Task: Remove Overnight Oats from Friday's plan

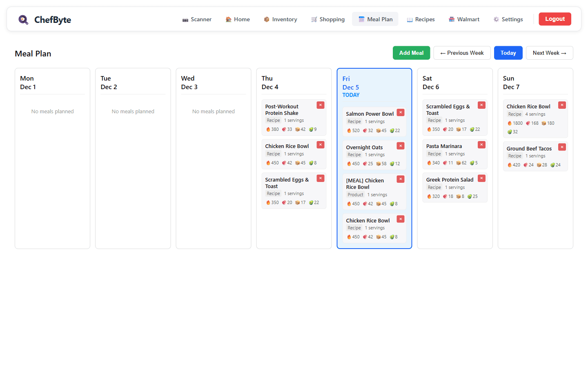Action: click(x=401, y=146)
